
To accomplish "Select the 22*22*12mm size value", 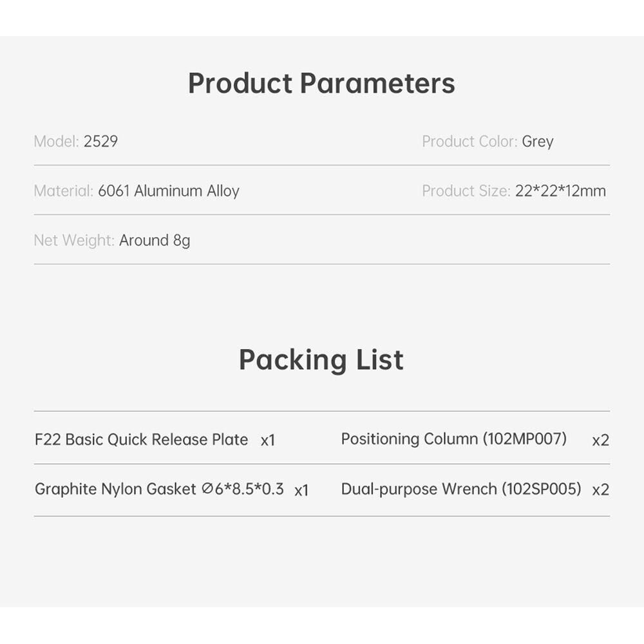I will [x=560, y=191].
